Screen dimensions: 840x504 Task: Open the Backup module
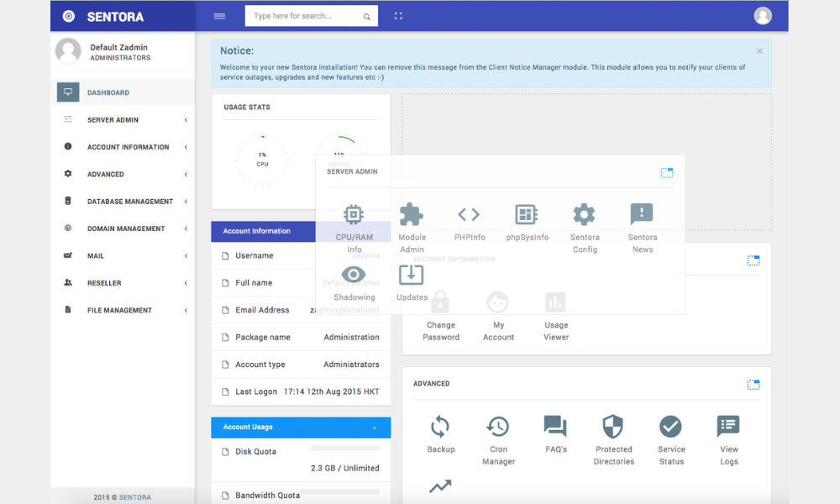coord(441,434)
